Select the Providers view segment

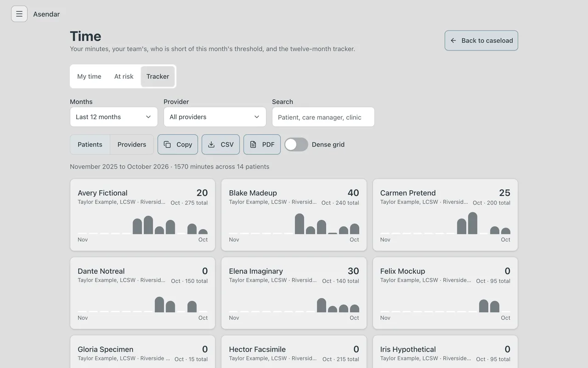click(132, 144)
